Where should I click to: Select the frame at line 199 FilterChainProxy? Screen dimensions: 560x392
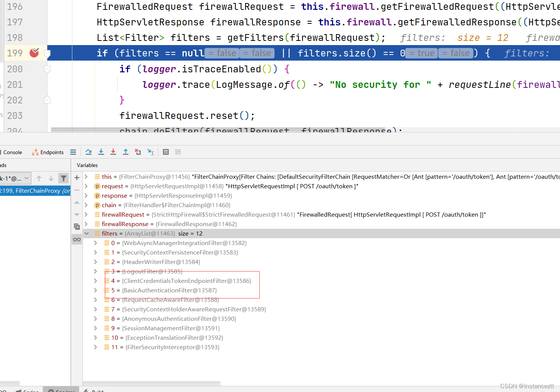click(35, 191)
